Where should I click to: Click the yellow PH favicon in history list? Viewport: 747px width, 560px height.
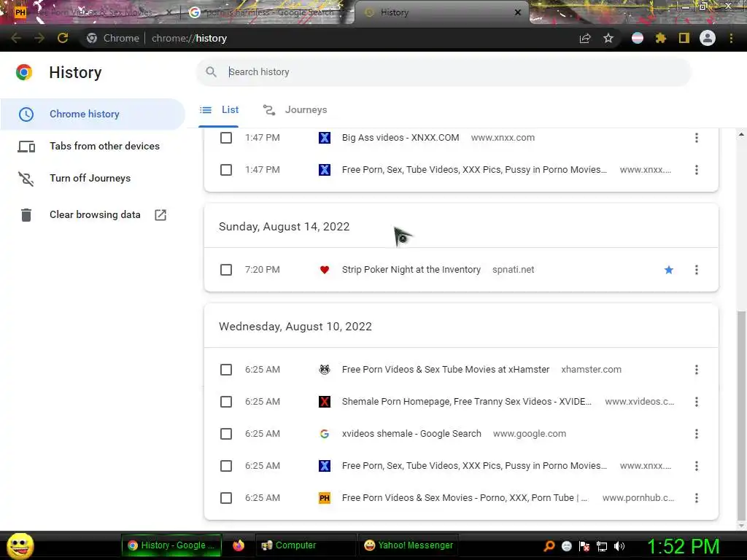pyautogui.click(x=325, y=498)
